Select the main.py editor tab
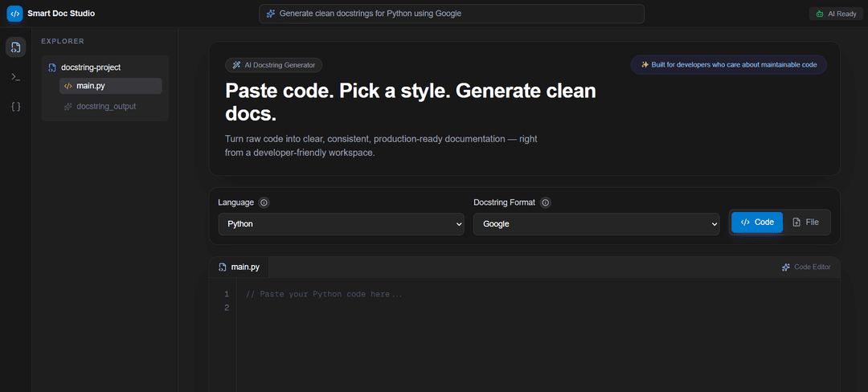 (240, 267)
